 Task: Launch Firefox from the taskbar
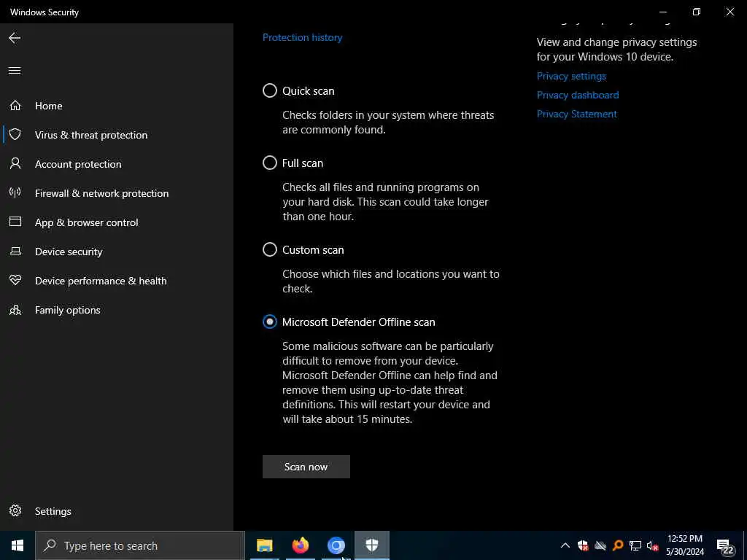(300, 545)
